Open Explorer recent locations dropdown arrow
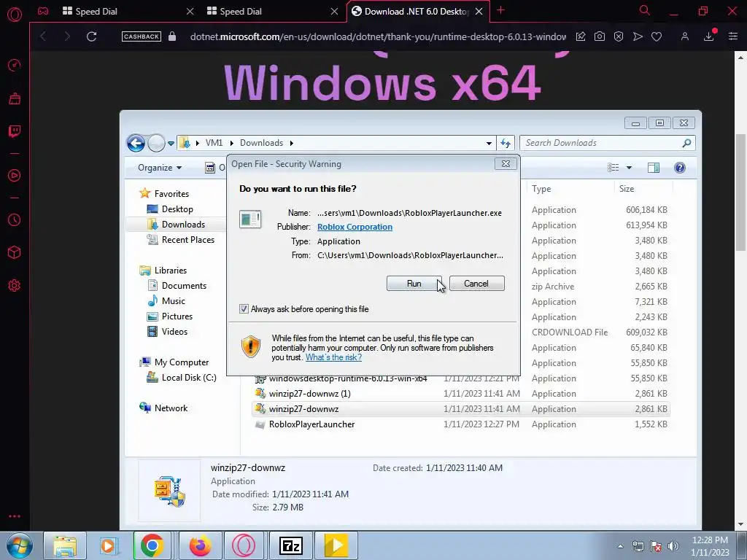The height and width of the screenshot is (560, 747). click(171, 143)
